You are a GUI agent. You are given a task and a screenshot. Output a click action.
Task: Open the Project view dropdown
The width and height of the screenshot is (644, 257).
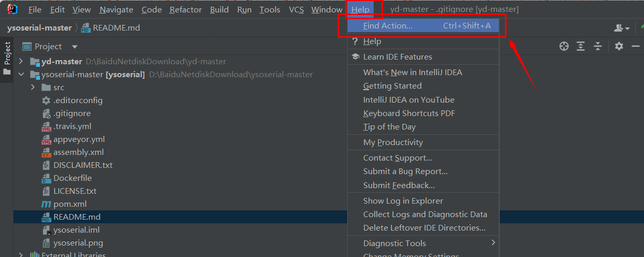(75, 47)
